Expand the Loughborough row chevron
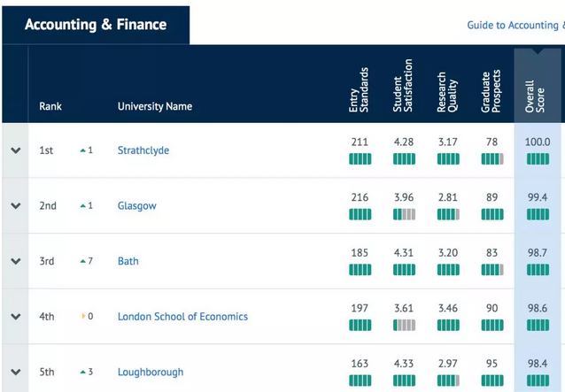565x392 pixels. click(15, 372)
